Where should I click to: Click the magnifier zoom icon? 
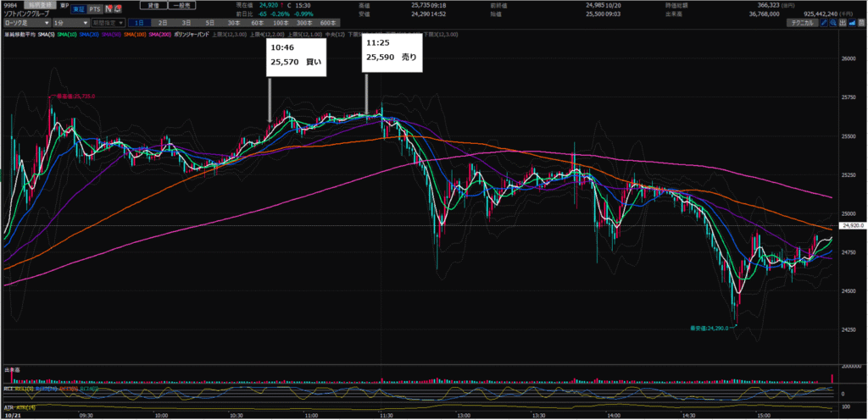click(834, 23)
